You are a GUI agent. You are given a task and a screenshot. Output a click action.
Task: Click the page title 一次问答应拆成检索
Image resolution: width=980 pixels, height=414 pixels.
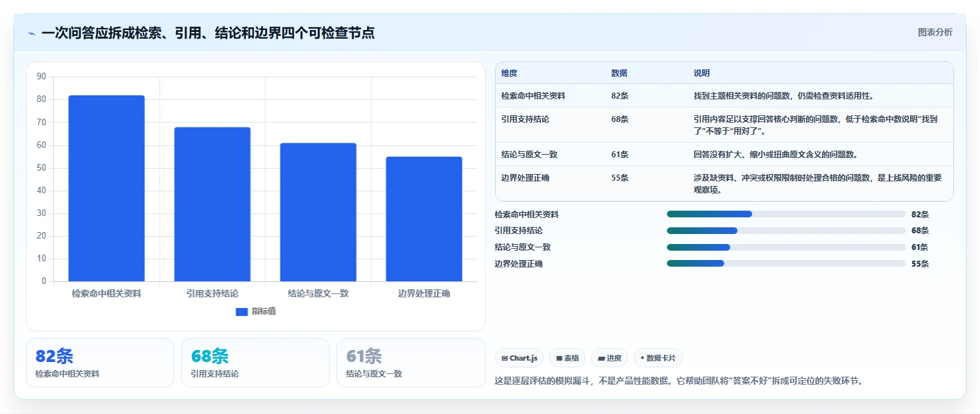208,33
